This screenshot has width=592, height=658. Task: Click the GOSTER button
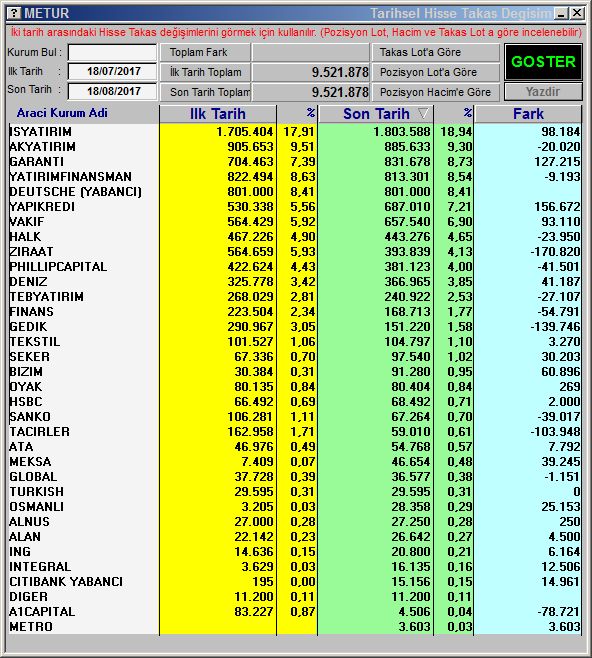(x=543, y=62)
